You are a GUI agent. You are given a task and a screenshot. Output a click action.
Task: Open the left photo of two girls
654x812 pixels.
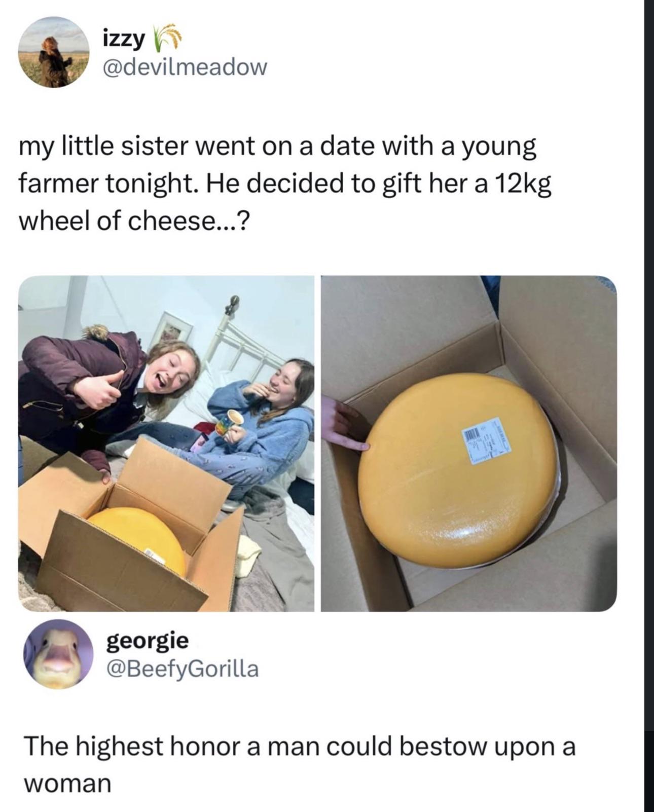coord(166,443)
